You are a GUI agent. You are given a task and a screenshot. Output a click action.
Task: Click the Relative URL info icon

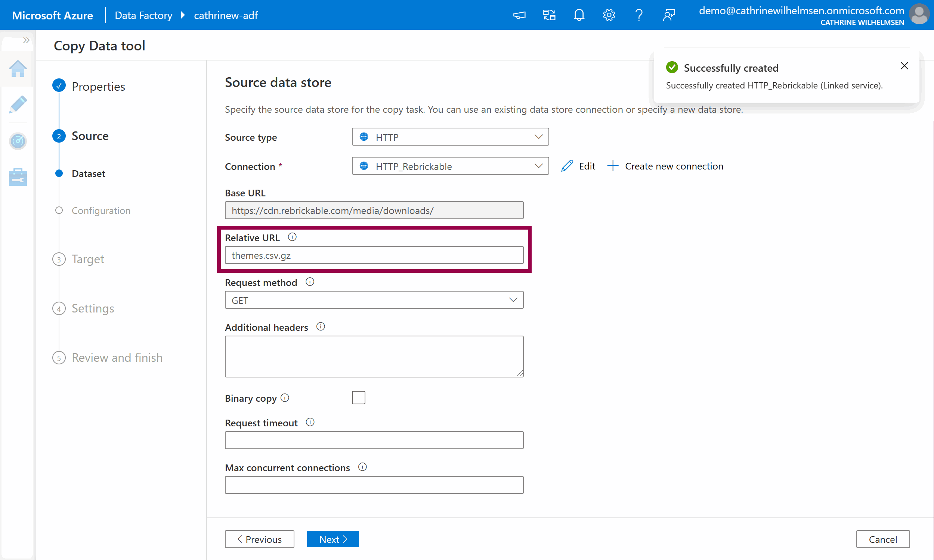click(292, 237)
